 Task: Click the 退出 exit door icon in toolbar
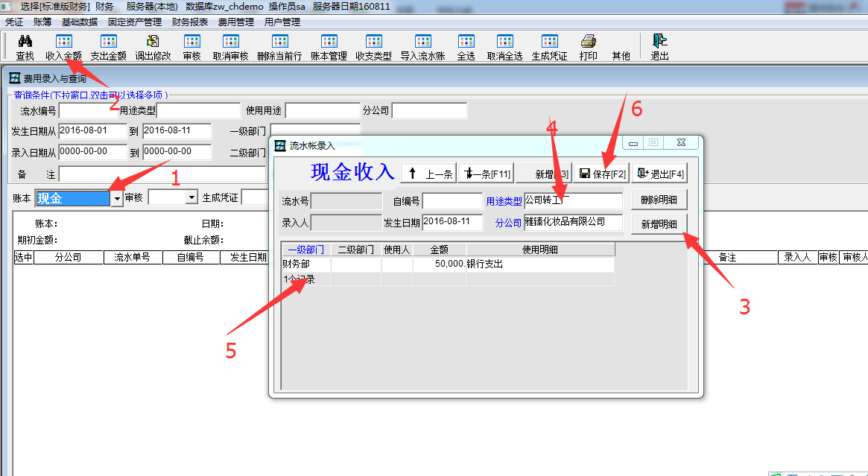click(659, 42)
